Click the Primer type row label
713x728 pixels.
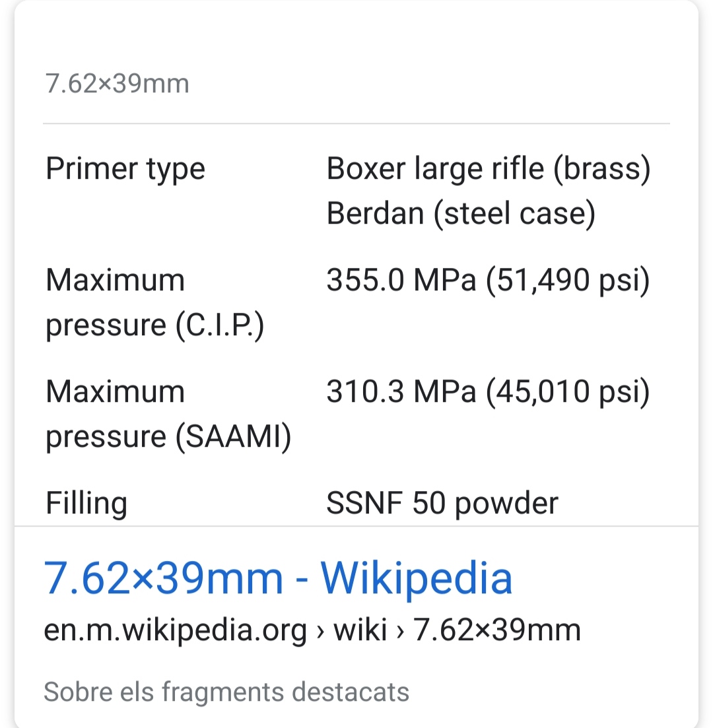(125, 170)
